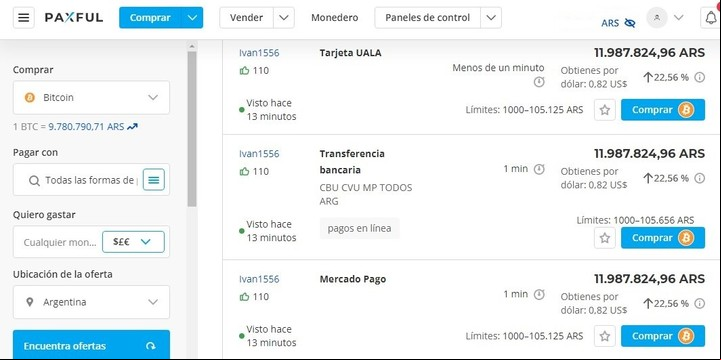721x360 pixels.
Task: Click thumbs-up icon in Tarjeta UALA offer
Action: coord(244,70)
